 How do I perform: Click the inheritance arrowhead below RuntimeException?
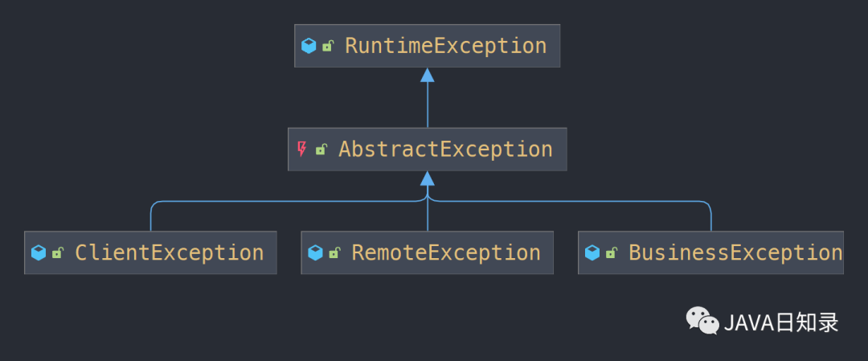(x=428, y=75)
